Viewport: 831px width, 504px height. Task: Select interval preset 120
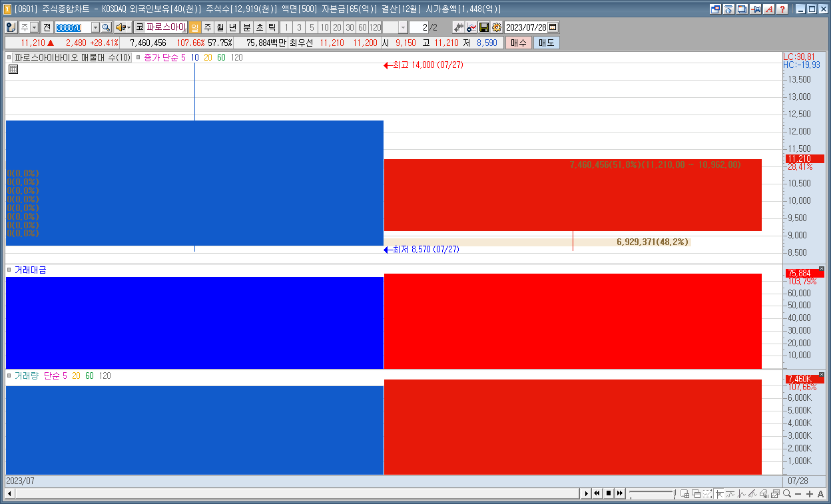375,27
